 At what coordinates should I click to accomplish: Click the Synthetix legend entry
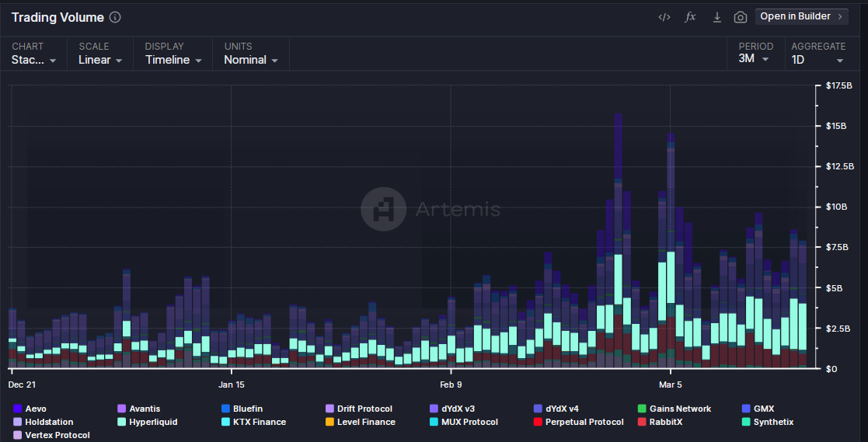[767, 422]
